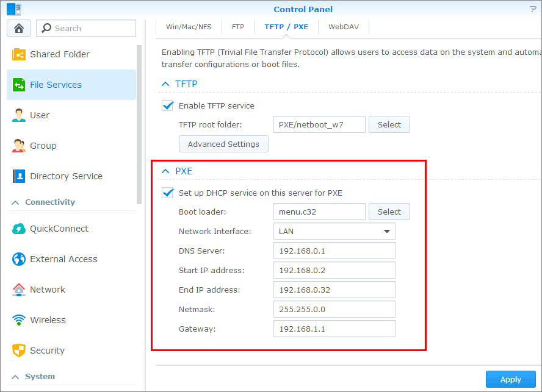Click the search magnifier icon
Screen dimensions: 542x392
click(x=46, y=28)
